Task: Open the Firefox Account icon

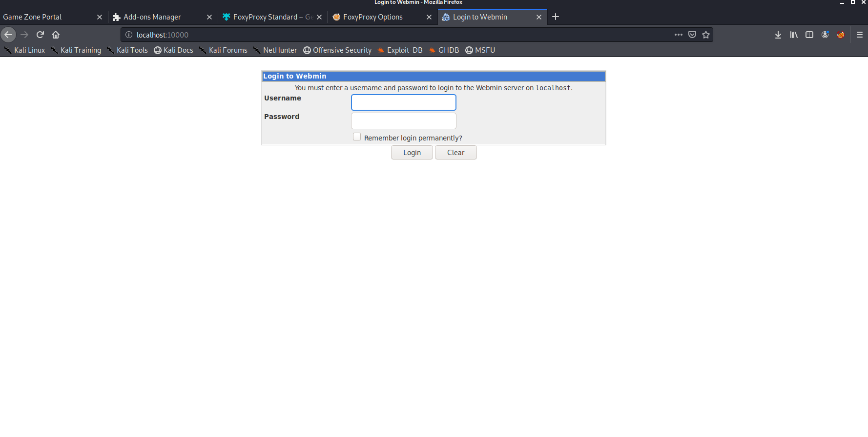Action: (x=825, y=35)
